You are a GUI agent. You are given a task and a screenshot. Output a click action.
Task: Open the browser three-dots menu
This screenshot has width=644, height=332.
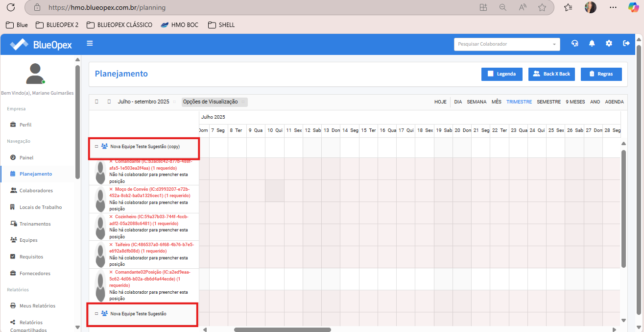[613, 7]
